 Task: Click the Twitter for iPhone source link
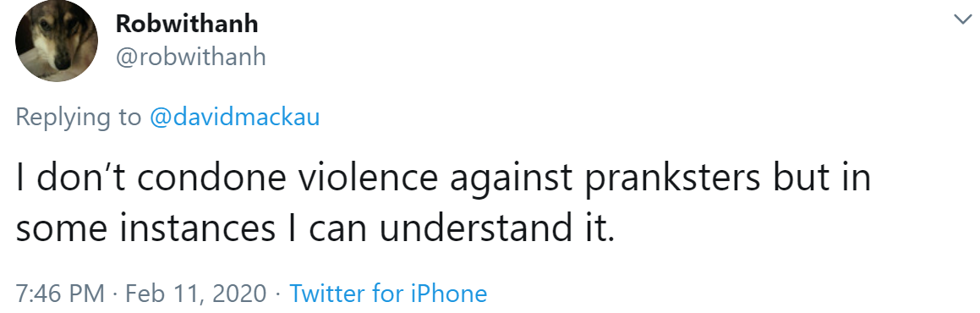click(388, 293)
